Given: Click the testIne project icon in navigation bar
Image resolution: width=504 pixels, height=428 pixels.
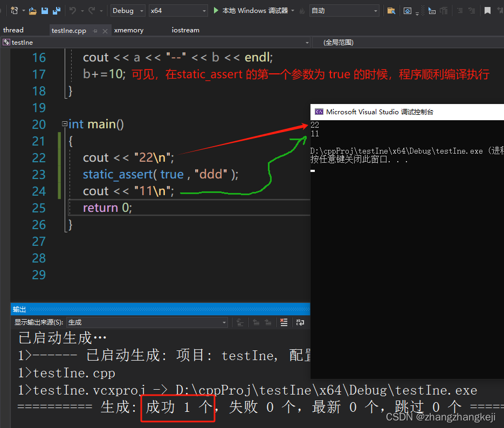Looking at the screenshot, I should coord(6,43).
